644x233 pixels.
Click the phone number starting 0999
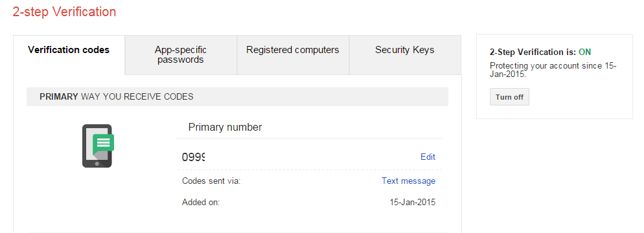[194, 157]
